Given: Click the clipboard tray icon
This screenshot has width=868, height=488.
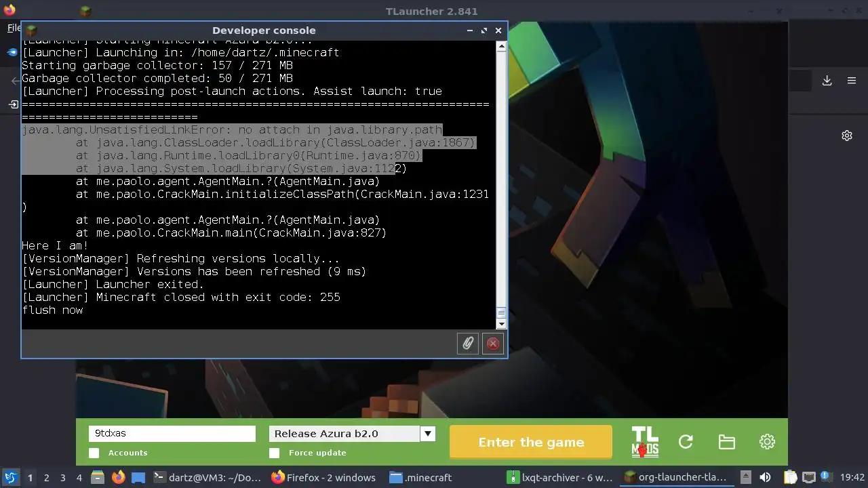Looking at the screenshot, I should [791, 477].
